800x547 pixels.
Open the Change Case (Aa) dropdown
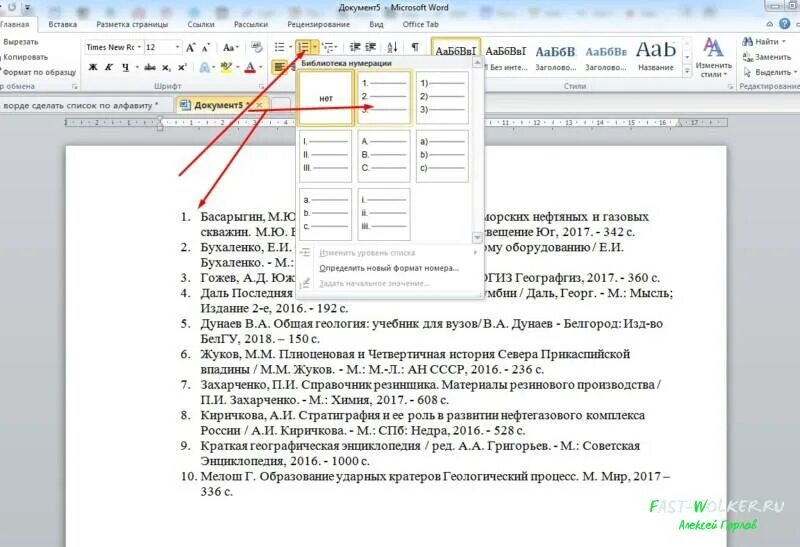tap(231, 47)
